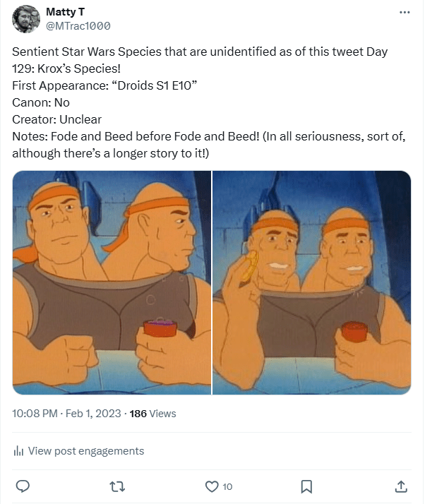425x504 pixels.
Task: Repost this tweet using the arrows icon
Action: click(x=117, y=486)
